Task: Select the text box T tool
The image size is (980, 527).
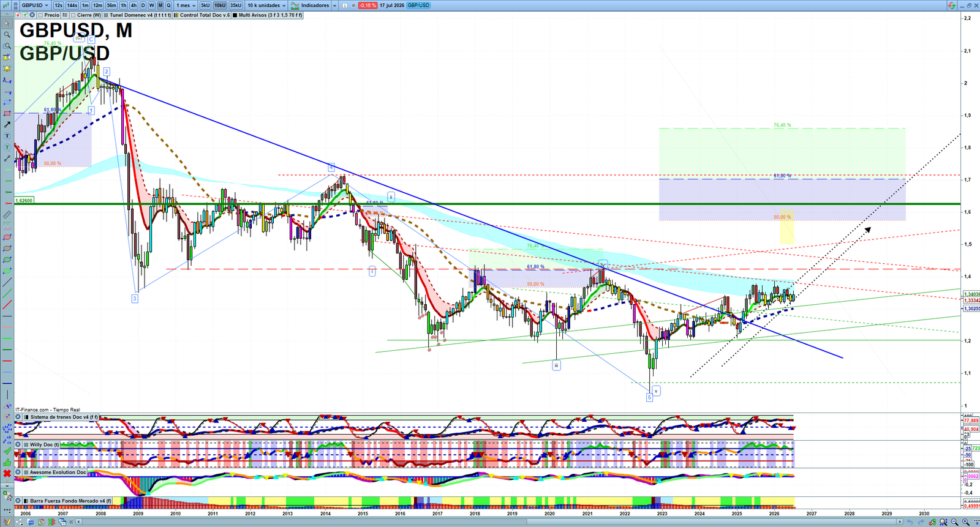Action: pyautogui.click(x=7, y=136)
